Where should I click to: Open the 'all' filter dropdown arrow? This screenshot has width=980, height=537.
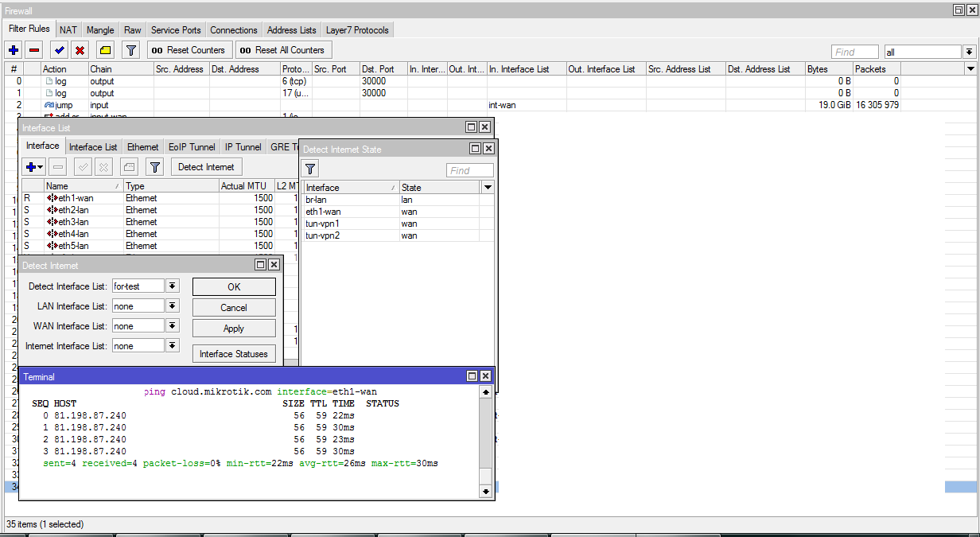(969, 52)
